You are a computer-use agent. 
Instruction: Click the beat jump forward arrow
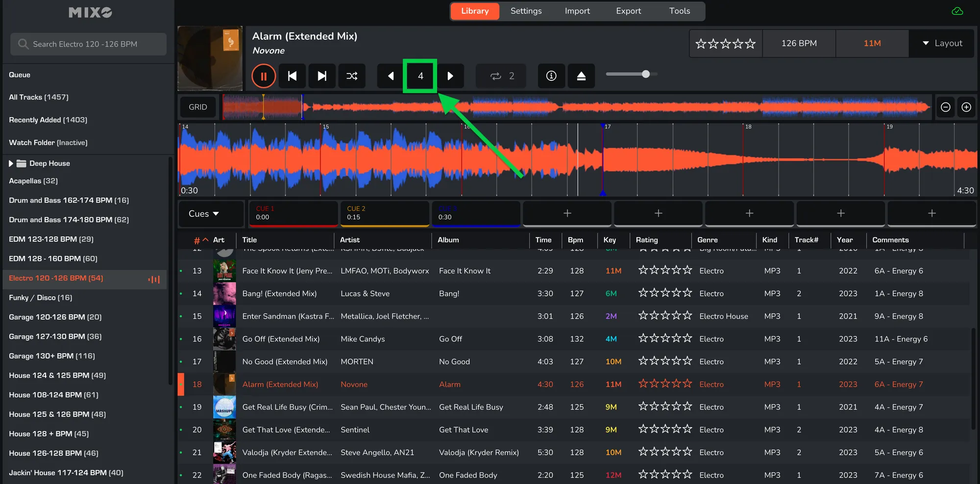[x=450, y=76]
